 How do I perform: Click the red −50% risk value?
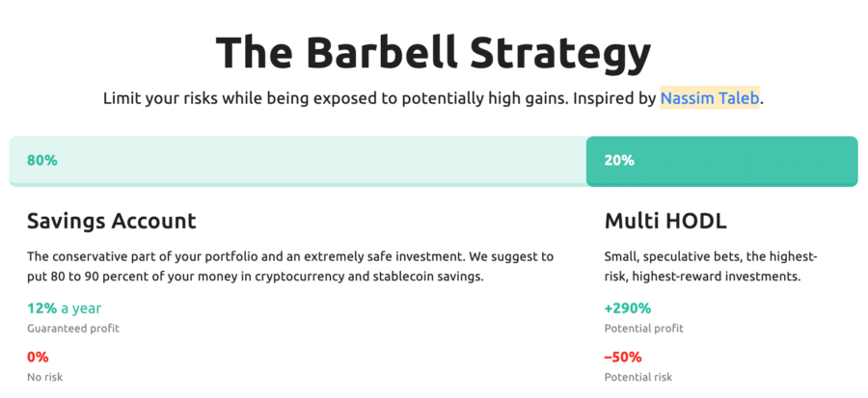pyautogui.click(x=625, y=357)
